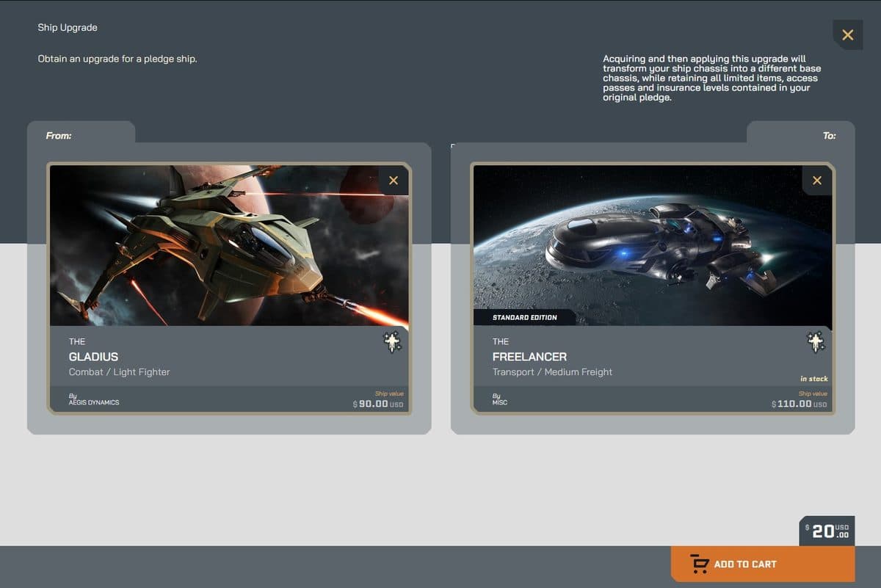This screenshot has height=588, width=881.
Task: Close the Ship Upgrade dialog
Action: pyautogui.click(x=848, y=35)
